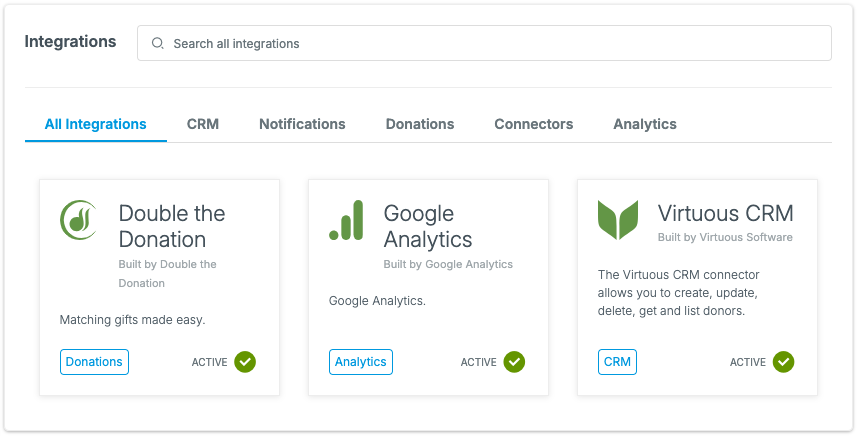857x436 pixels.
Task: Click 'Built by Double the Donation' text
Action: [x=167, y=273]
